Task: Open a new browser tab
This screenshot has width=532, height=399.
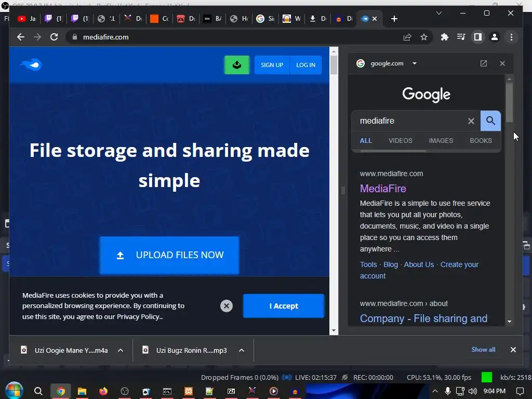Action: [394, 19]
